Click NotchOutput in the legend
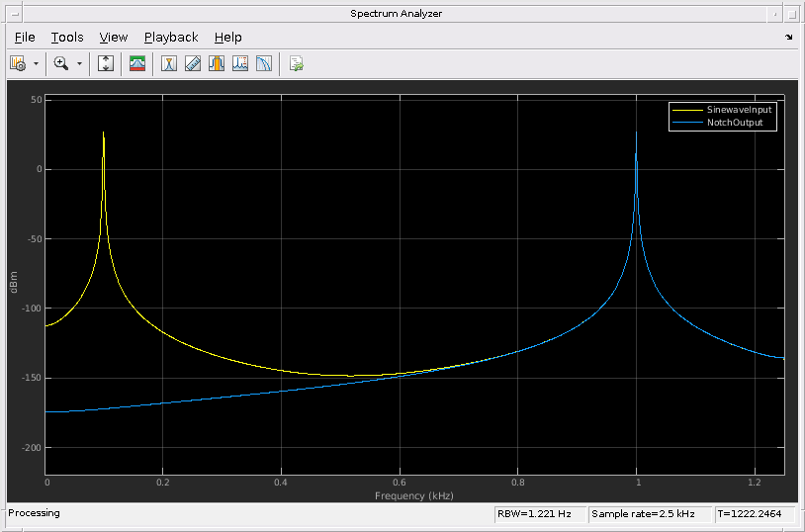Image resolution: width=805 pixels, height=532 pixels. pyautogui.click(x=735, y=123)
